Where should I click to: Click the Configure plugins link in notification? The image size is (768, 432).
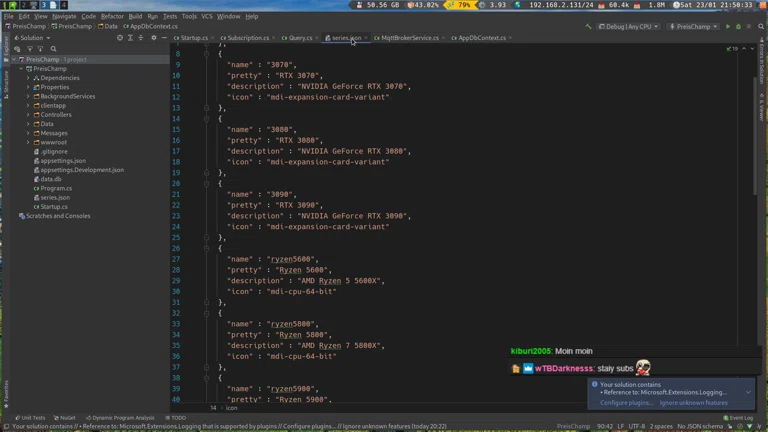626,403
